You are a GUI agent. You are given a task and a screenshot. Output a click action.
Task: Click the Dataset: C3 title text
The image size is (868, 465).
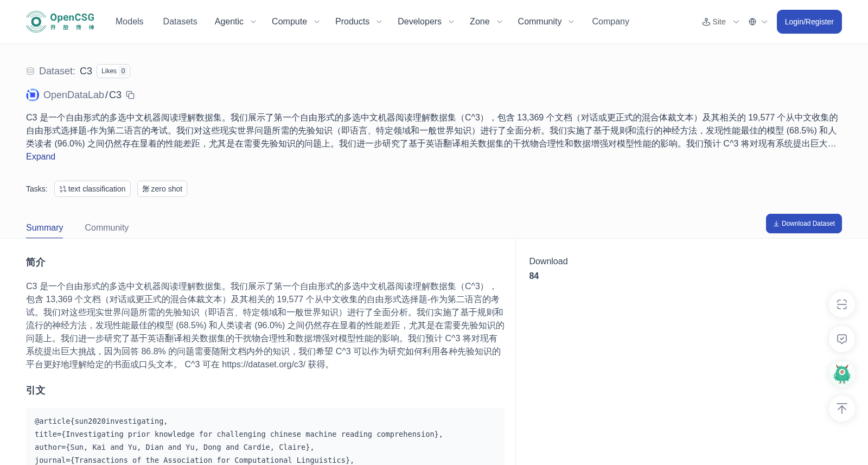pyautogui.click(x=66, y=71)
